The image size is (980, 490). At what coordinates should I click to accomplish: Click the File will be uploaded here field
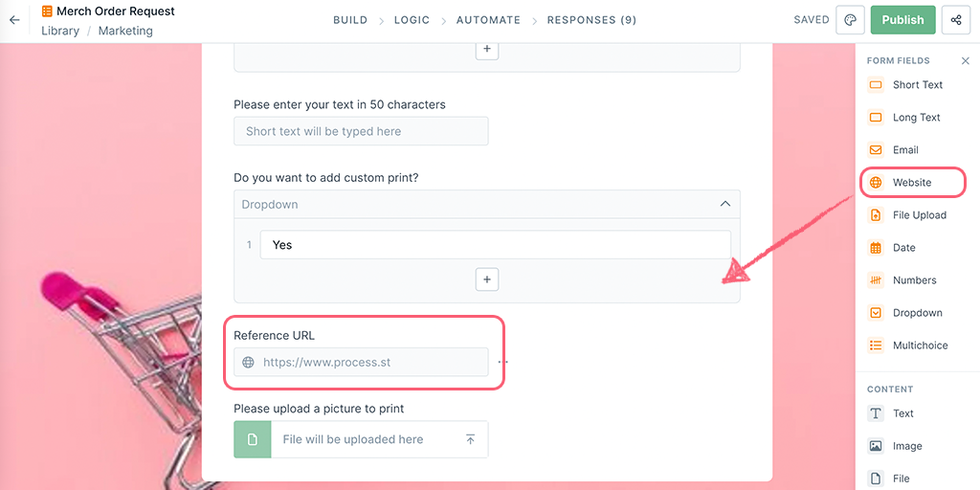[x=361, y=439]
